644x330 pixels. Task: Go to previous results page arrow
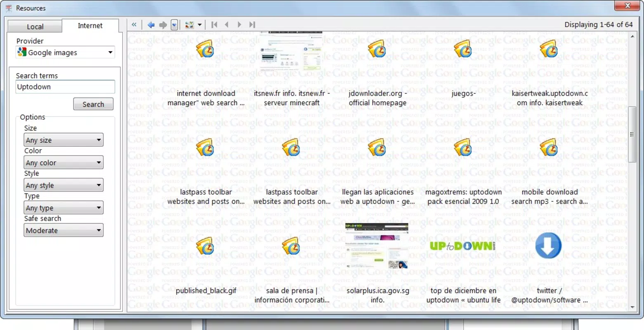pyautogui.click(x=226, y=25)
